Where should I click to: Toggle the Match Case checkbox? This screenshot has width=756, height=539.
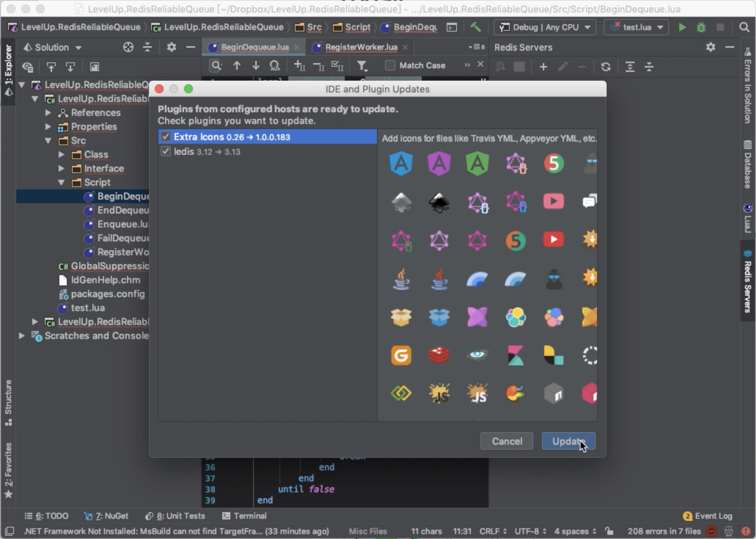point(390,65)
